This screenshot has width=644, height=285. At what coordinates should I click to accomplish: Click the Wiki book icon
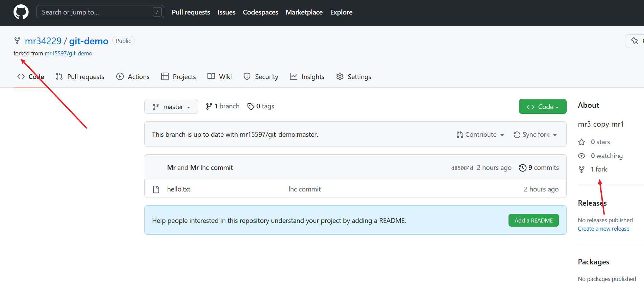point(211,76)
